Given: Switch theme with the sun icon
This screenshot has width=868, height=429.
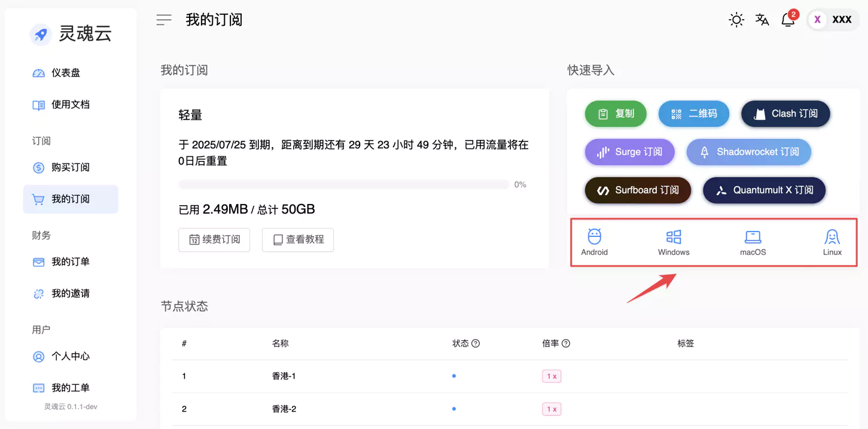Looking at the screenshot, I should 736,20.
